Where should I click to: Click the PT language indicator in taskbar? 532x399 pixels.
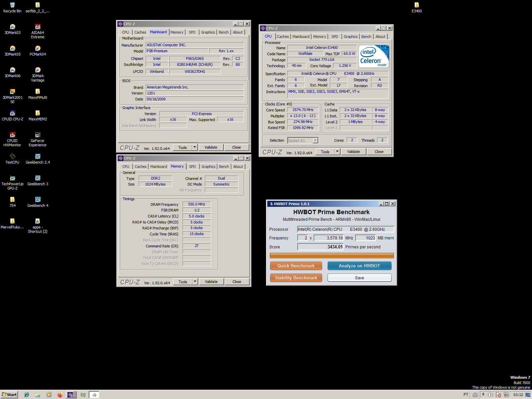point(466,395)
